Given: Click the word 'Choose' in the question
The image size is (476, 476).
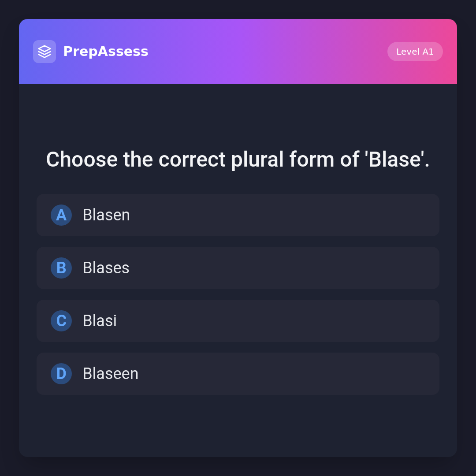Looking at the screenshot, I should tap(82, 160).
